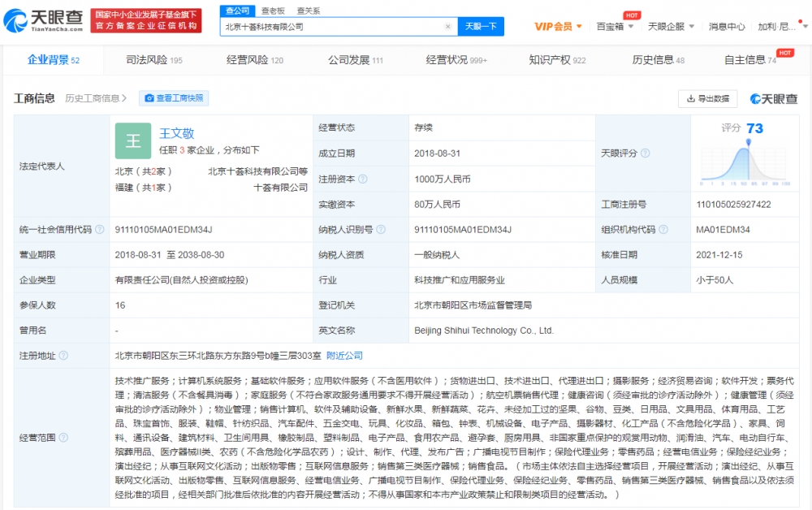812x510 pixels.
Task: Clear the search box with the X icon
Action: 447,27
